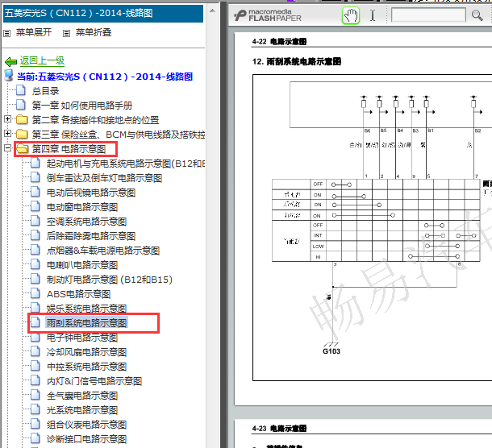The image size is (492, 448).
Task: Click page icon next to 总目录
Action: pyautogui.click(x=21, y=90)
